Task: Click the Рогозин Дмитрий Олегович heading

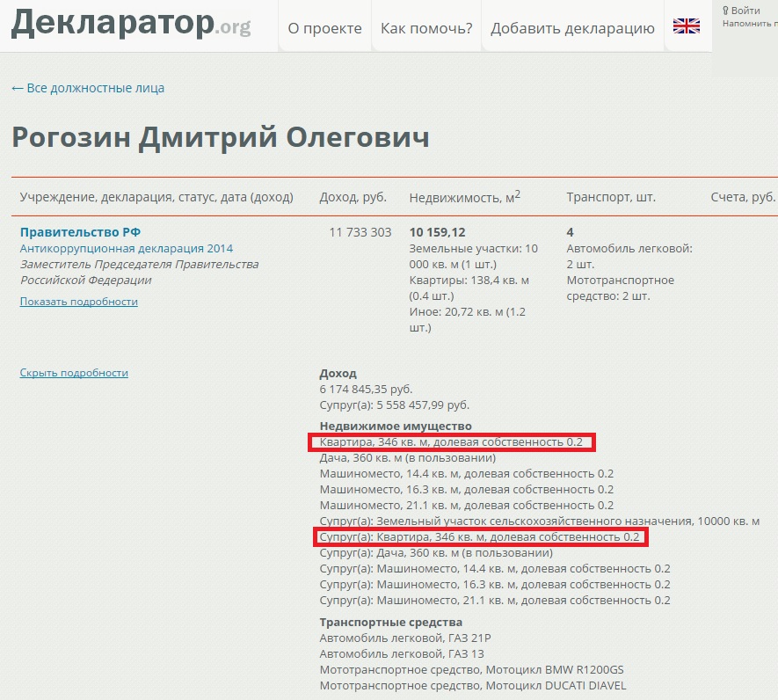Action: pos(221,138)
